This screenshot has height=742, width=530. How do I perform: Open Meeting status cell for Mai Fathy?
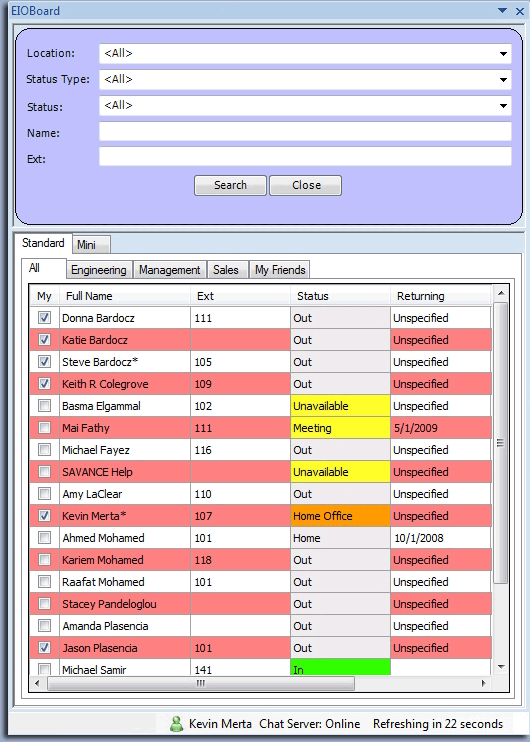(x=340, y=428)
